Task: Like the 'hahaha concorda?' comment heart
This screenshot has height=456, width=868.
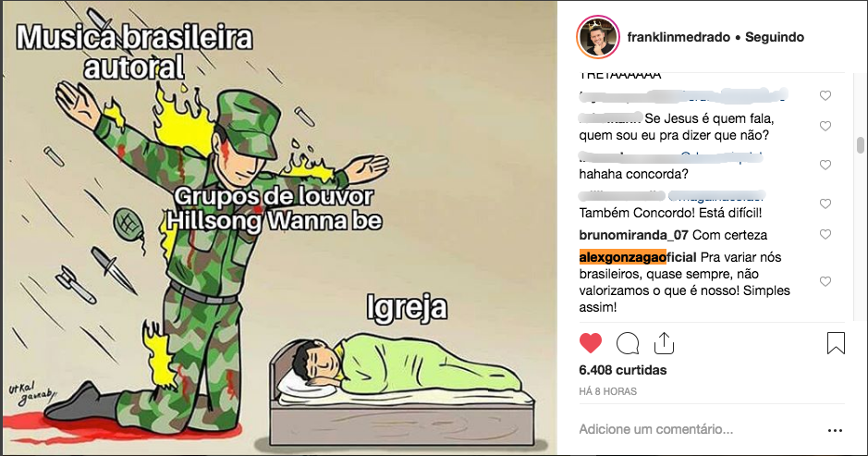Action: coord(825,166)
